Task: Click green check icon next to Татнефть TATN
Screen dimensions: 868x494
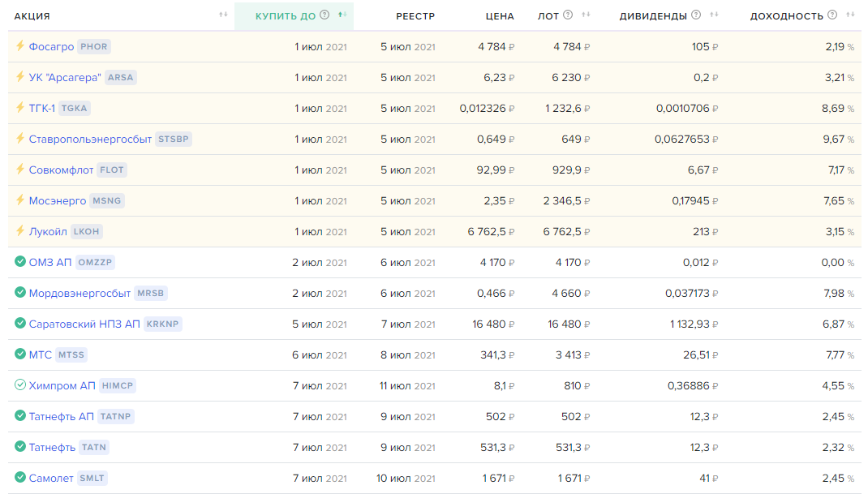Action: (x=20, y=446)
